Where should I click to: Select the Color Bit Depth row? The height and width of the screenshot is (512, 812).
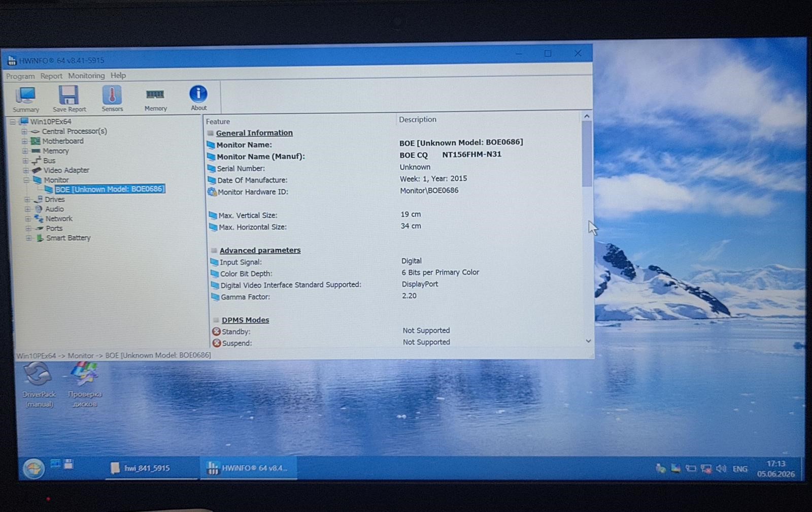(395, 273)
